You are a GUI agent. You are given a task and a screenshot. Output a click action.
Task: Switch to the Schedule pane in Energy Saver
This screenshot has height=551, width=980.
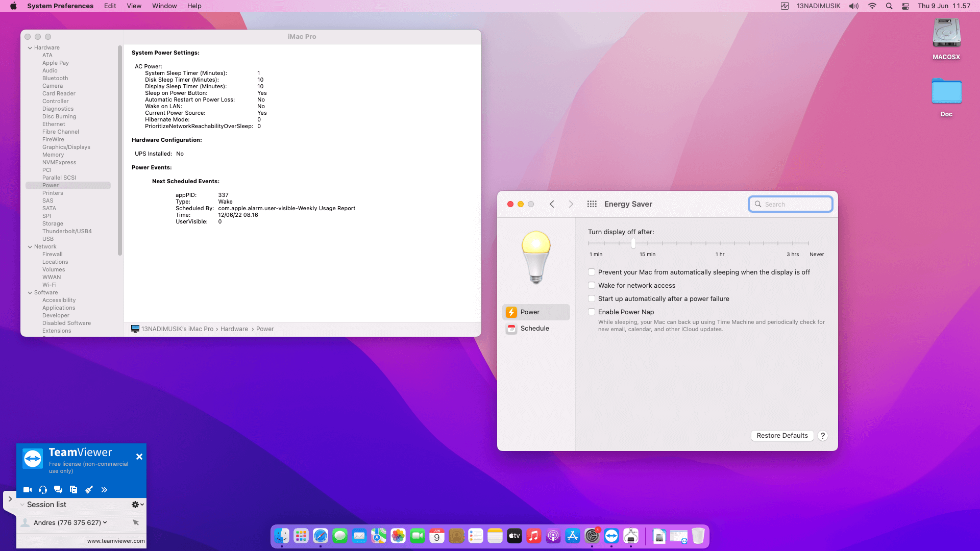tap(536, 329)
